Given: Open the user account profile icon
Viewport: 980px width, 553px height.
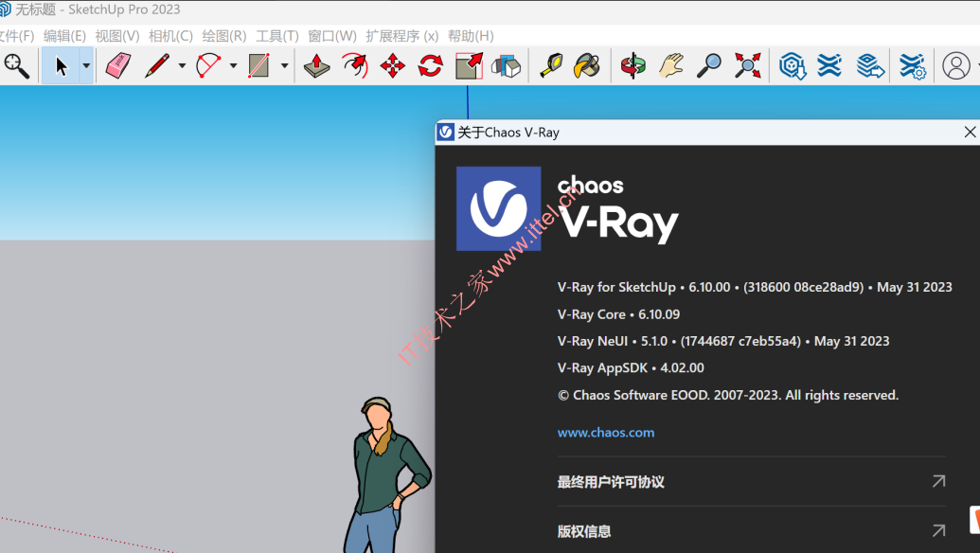Looking at the screenshot, I should pyautogui.click(x=955, y=65).
